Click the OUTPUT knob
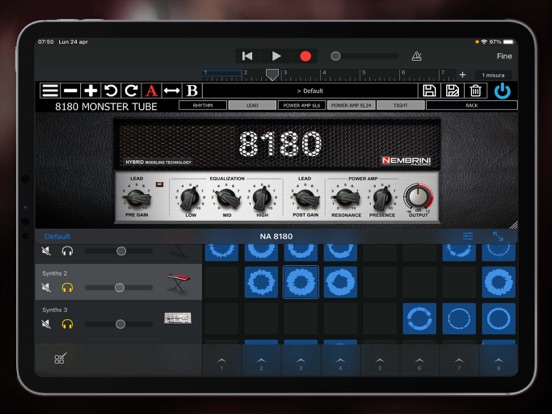This screenshot has height=414, width=552. click(418, 196)
